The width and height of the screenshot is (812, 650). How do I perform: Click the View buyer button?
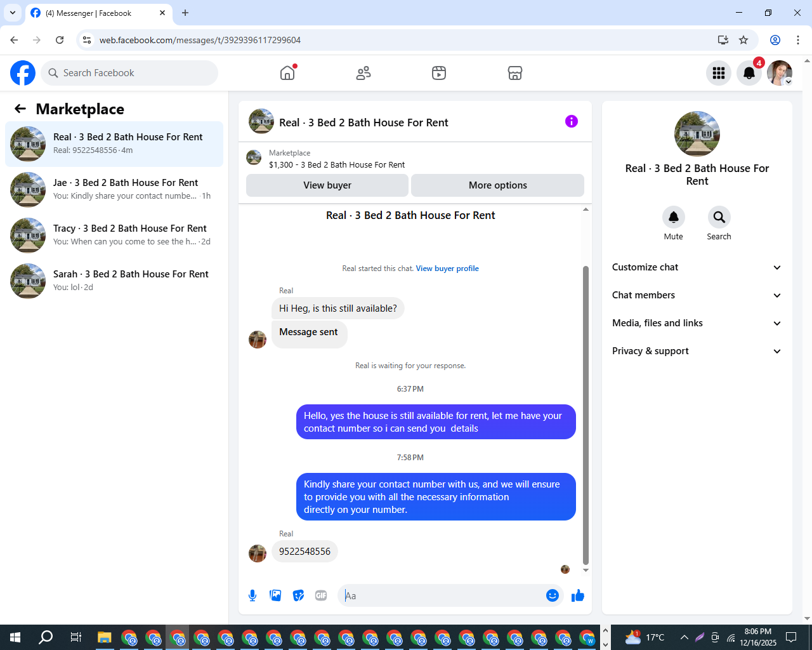tap(327, 185)
